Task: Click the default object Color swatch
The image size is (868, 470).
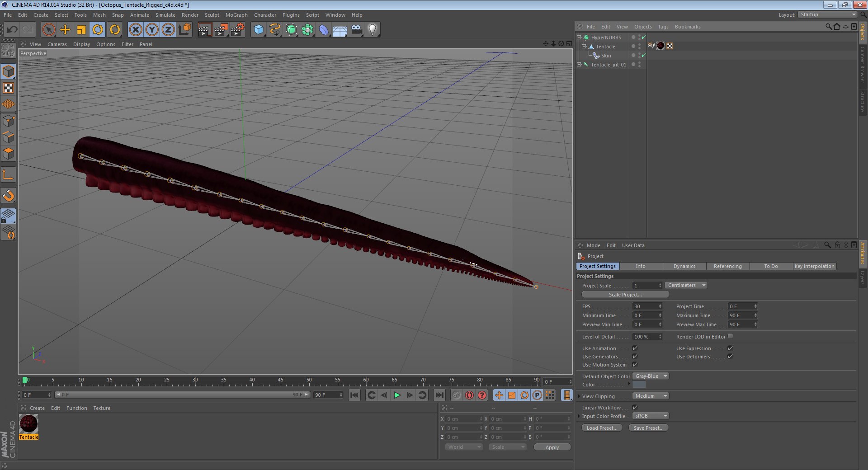Action: [639, 385]
